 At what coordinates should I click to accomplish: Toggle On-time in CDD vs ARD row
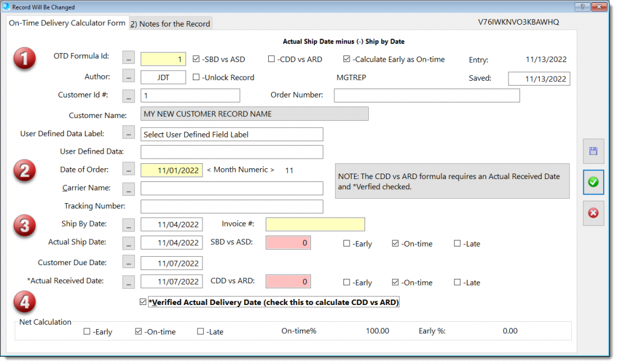pos(395,282)
